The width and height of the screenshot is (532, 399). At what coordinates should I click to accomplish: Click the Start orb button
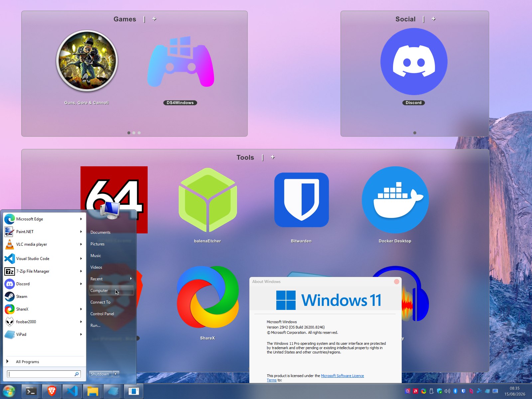(9, 391)
